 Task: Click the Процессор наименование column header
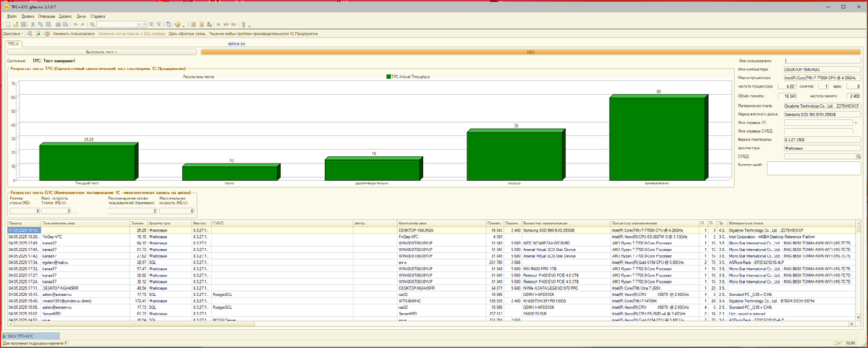coord(655,224)
